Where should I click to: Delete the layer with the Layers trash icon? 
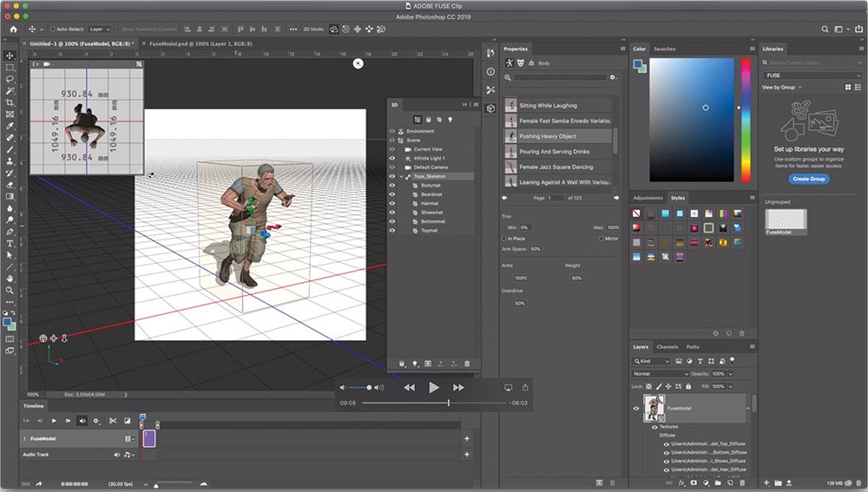coord(742,482)
